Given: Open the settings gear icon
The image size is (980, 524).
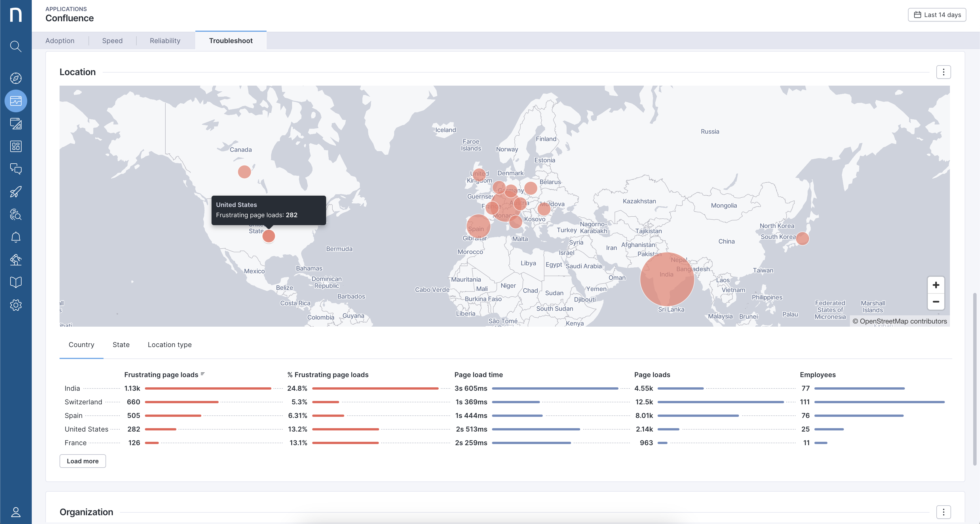Looking at the screenshot, I should (16, 305).
